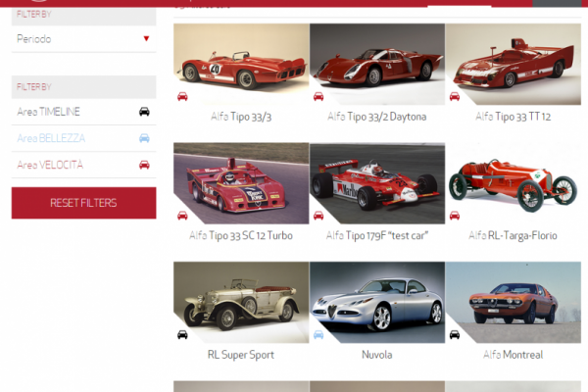Open the Periodo dropdown

[78, 39]
